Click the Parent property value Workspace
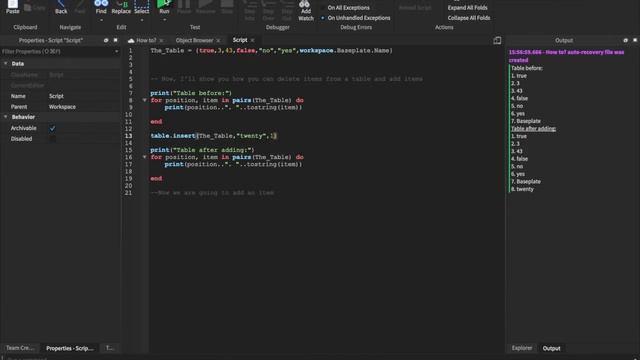This screenshot has height=360, width=640. [62, 107]
